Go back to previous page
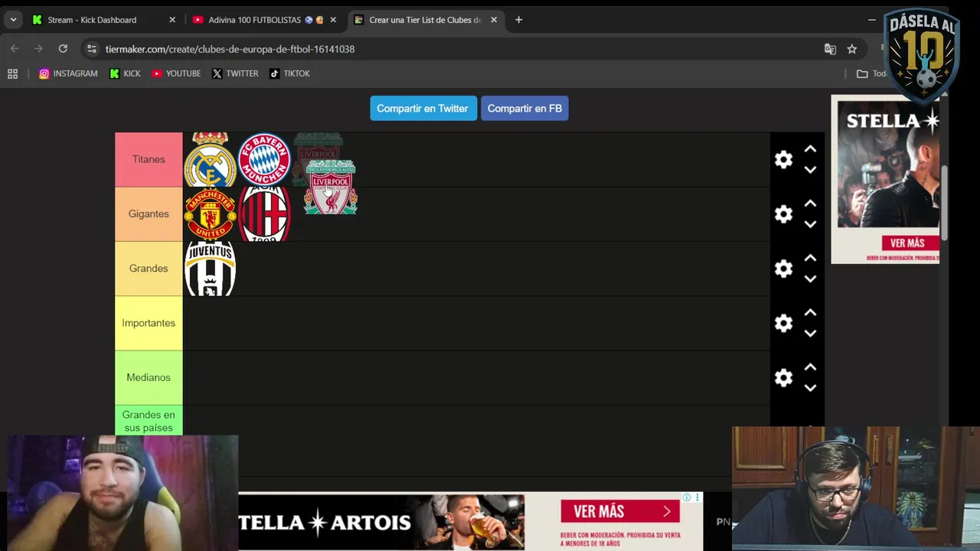 (x=15, y=49)
